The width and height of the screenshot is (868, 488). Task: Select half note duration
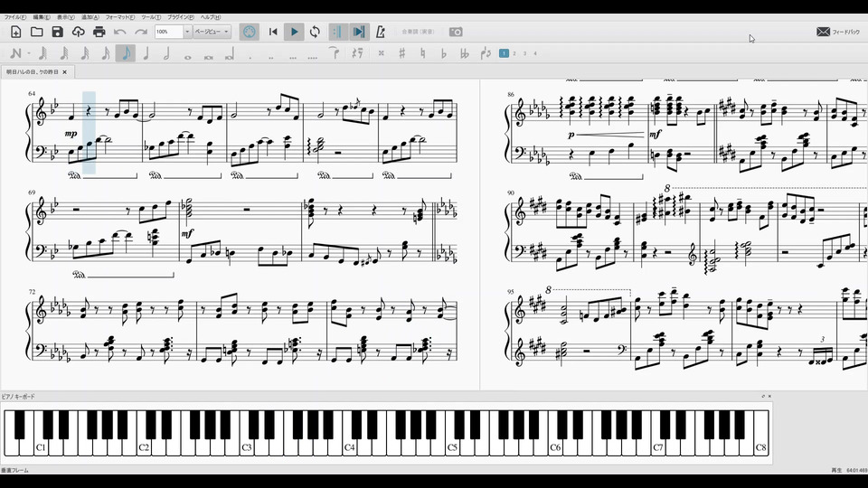166,53
